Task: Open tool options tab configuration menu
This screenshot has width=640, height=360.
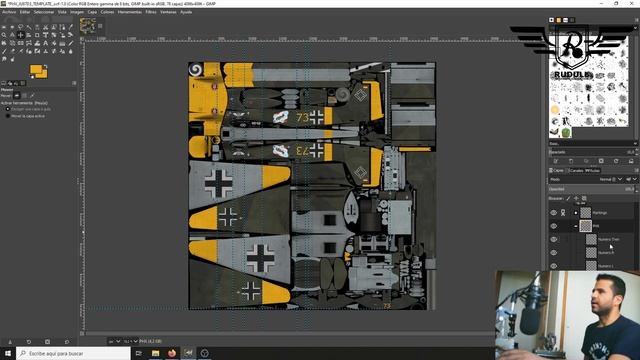Action: click(x=74, y=83)
